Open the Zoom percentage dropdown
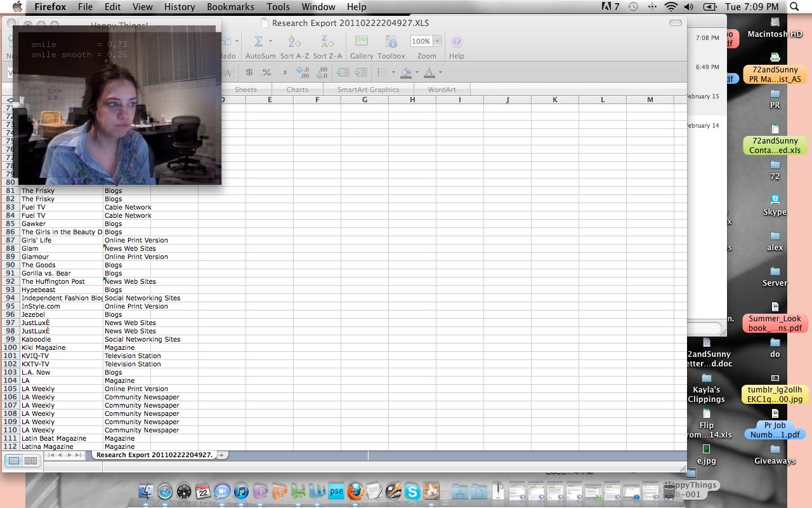This screenshot has width=812, height=508. pyautogui.click(x=438, y=41)
